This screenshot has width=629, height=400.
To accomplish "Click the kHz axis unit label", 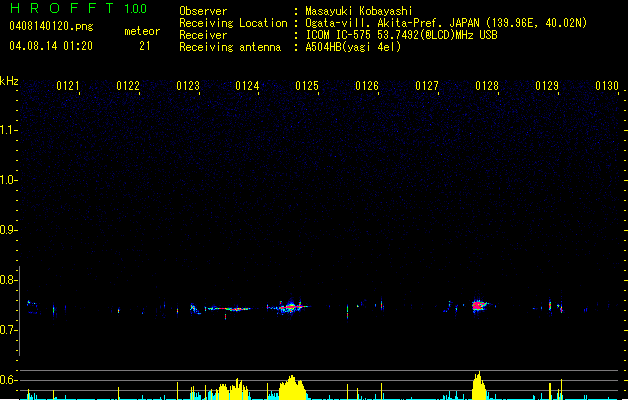I will 9,81.
